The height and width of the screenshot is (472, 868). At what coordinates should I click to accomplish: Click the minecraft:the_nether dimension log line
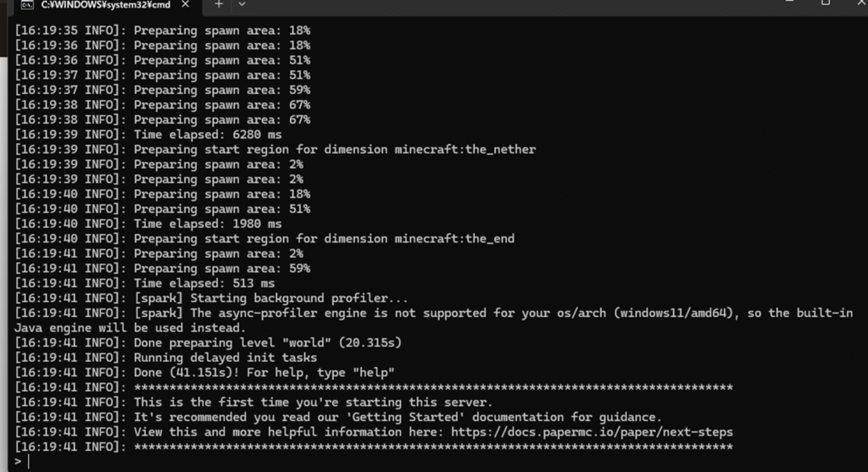(275, 149)
